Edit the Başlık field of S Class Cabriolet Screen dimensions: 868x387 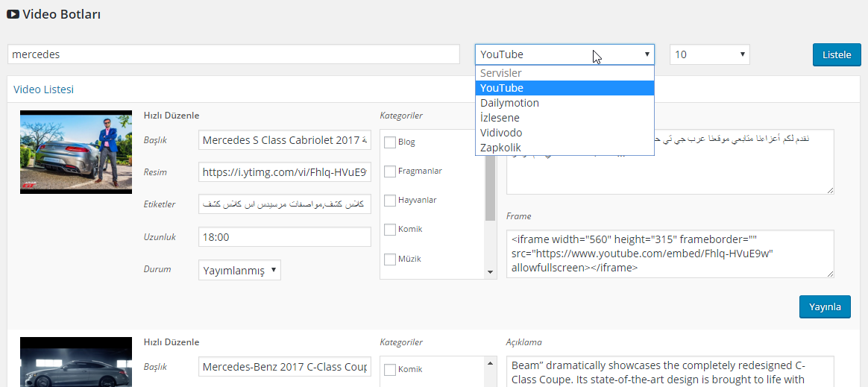[285, 140]
